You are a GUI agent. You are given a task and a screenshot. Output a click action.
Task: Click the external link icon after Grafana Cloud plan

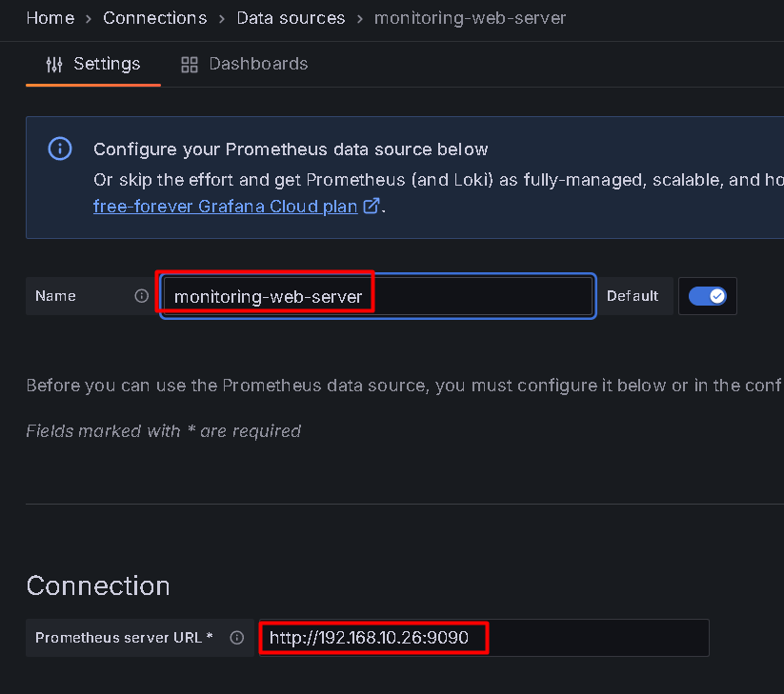(x=372, y=207)
